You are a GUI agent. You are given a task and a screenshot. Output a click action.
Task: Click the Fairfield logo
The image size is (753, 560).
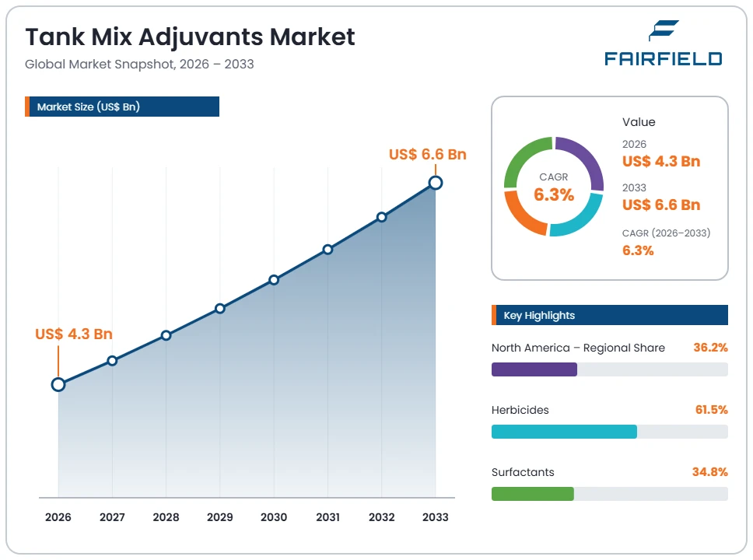click(664, 43)
